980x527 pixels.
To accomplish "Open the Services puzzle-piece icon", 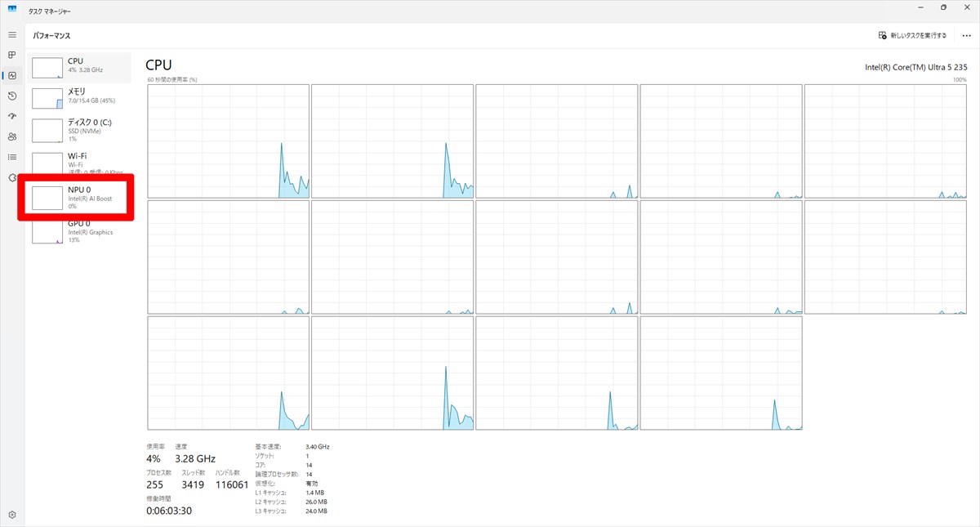I will pos(12,177).
